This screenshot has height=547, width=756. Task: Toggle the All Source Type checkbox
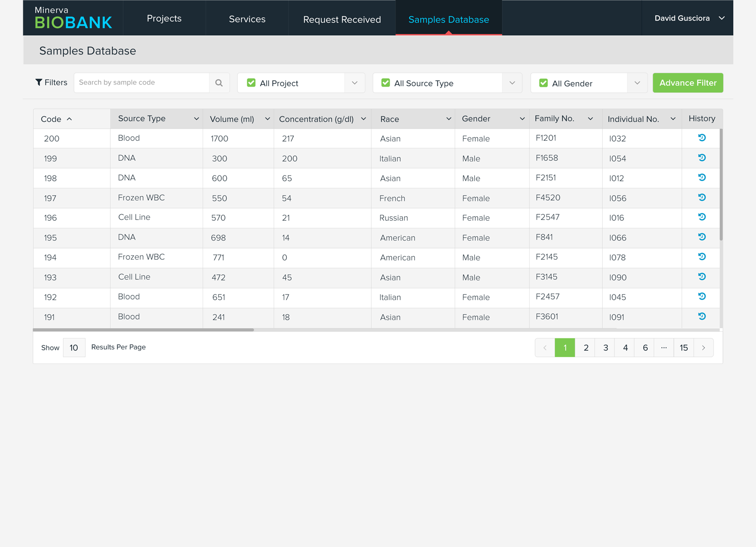pyautogui.click(x=386, y=83)
